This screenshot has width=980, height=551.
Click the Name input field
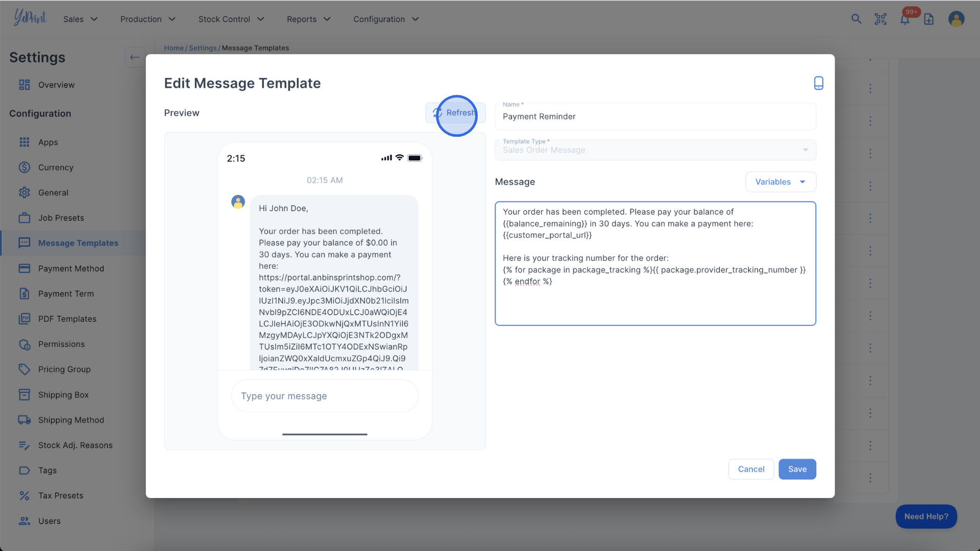(x=655, y=117)
